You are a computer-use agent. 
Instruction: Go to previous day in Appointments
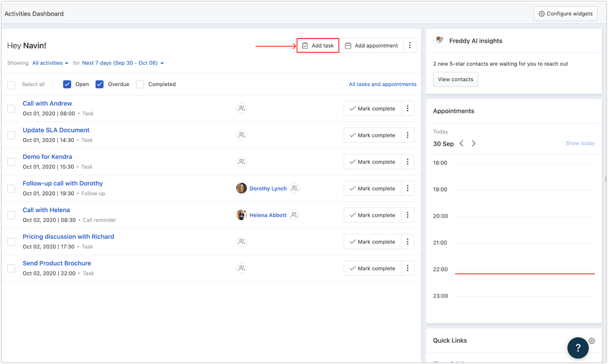point(461,144)
